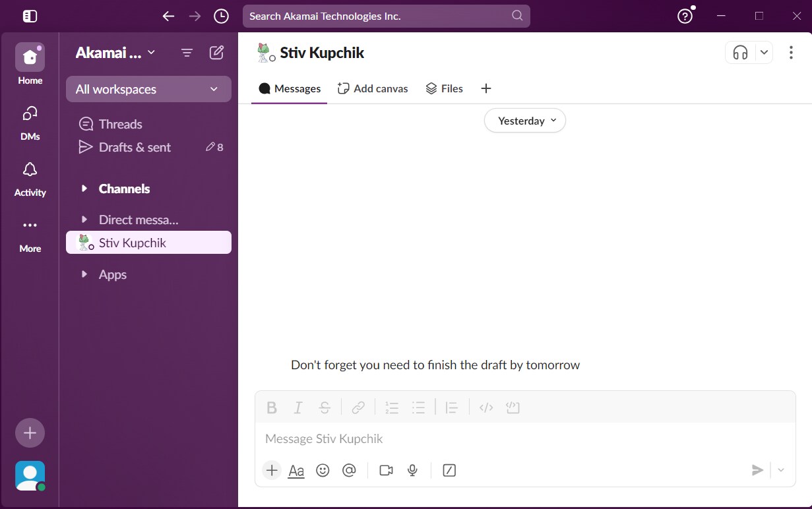Start a huddle with the headphones icon
This screenshot has height=509, width=812.
coord(740,53)
